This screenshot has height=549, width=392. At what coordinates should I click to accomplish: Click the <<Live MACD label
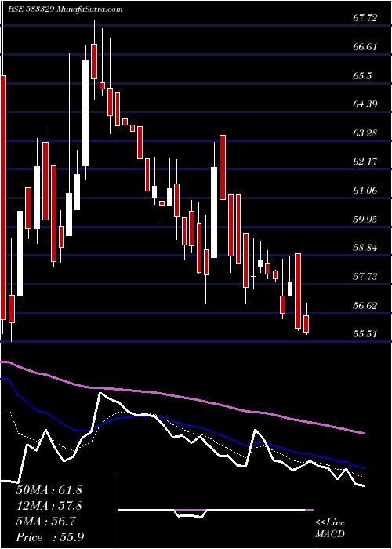point(330,529)
